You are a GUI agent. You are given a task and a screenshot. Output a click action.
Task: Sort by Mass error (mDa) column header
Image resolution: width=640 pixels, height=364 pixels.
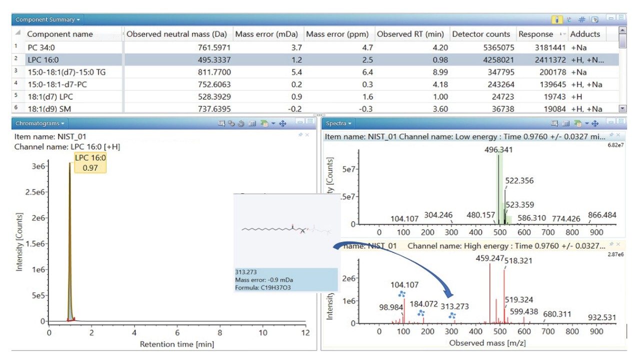point(268,34)
